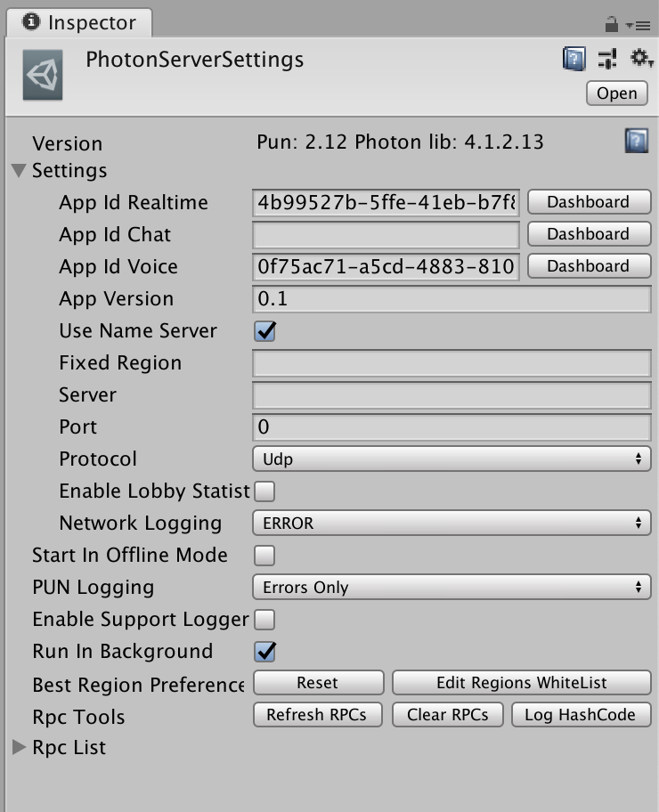Uncheck Use Name Server
The height and width of the screenshot is (812, 659).
coord(264,331)
